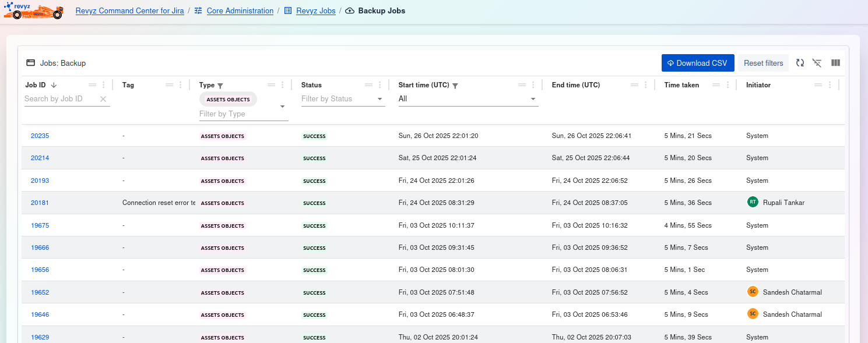The width and height of the screenshot is (868, 343).
Task: Open job 20181 link
Action: tap(40, 203)
